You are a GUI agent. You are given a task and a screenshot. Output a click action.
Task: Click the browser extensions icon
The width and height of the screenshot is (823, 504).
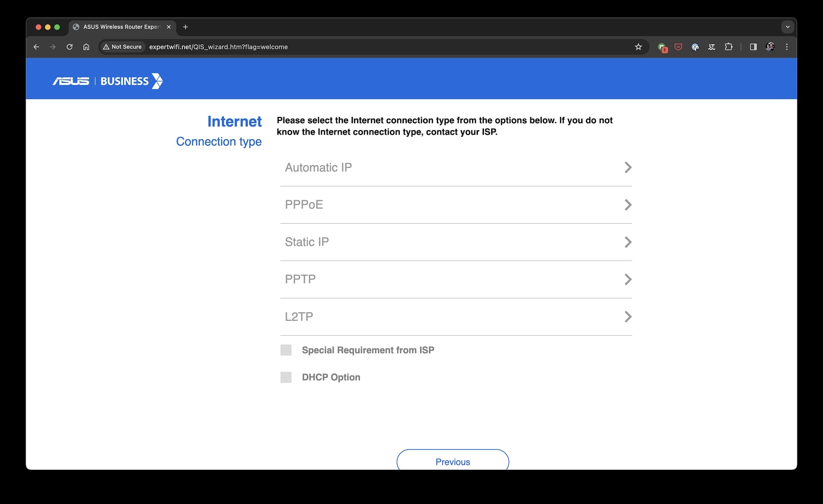(x=728, y=47)
